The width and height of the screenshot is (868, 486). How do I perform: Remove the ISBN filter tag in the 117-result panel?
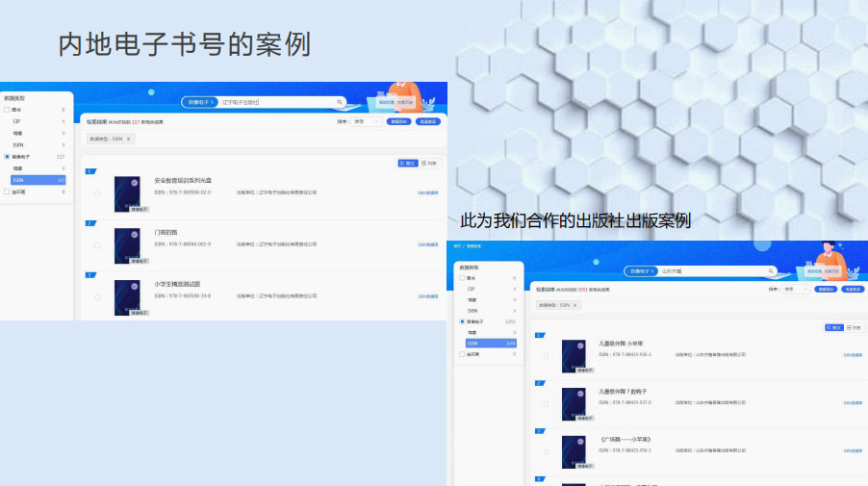[129, 140]
